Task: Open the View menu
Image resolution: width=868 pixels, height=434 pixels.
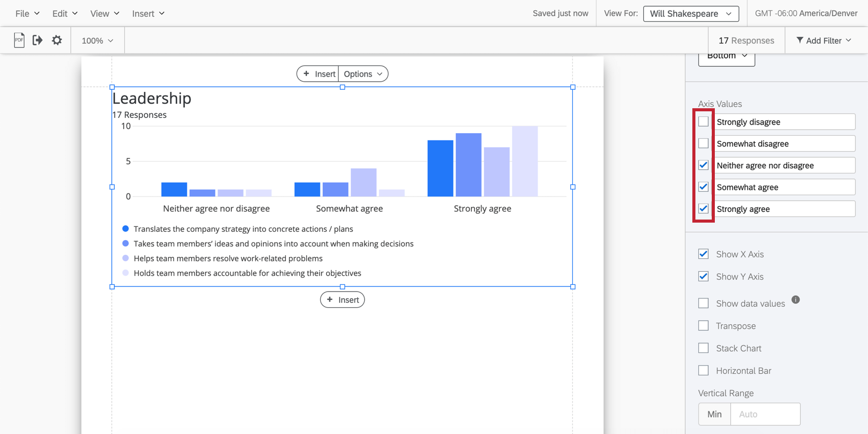Action: tap(105, 14)
